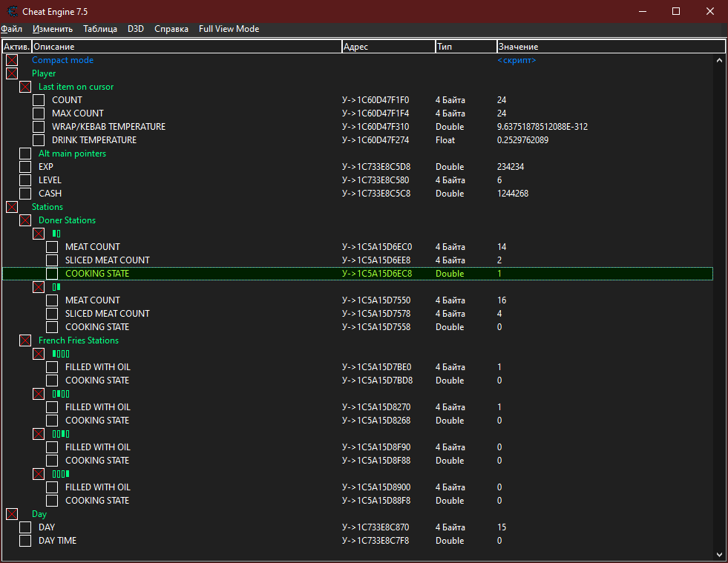728x563 pixels.
Task: Sort by the Описание column header
Action: [x=187, y=47]
